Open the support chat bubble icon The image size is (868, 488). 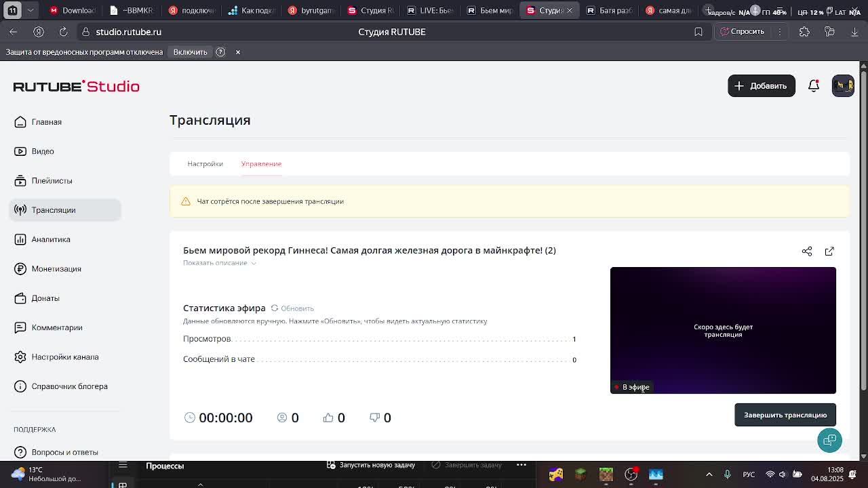tap(829, 440)
